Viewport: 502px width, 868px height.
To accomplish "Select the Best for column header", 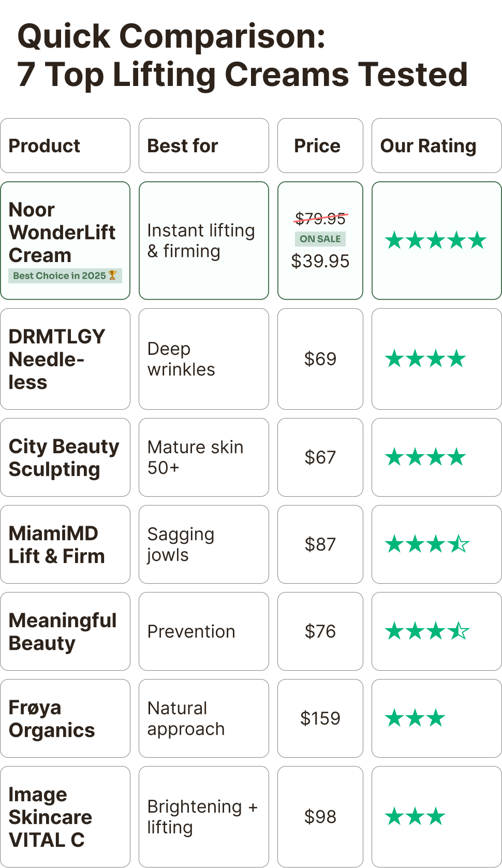I will (x=183, y=146).
